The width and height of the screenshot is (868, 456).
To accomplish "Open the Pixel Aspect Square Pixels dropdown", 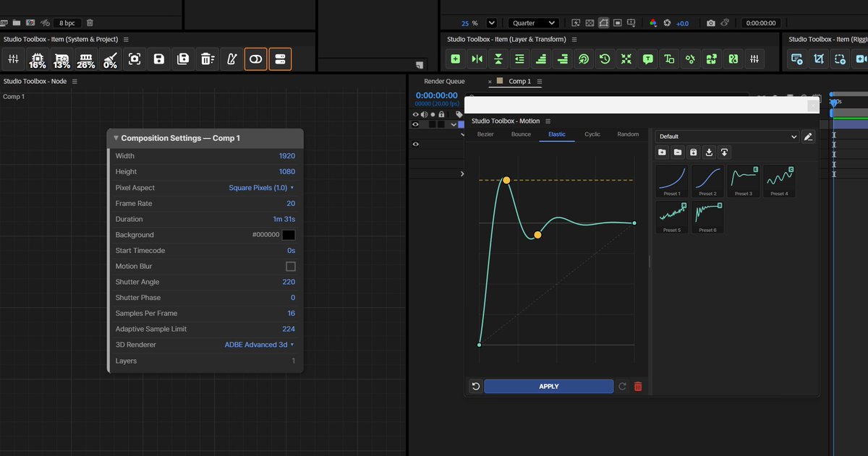I will click(262, 188).
